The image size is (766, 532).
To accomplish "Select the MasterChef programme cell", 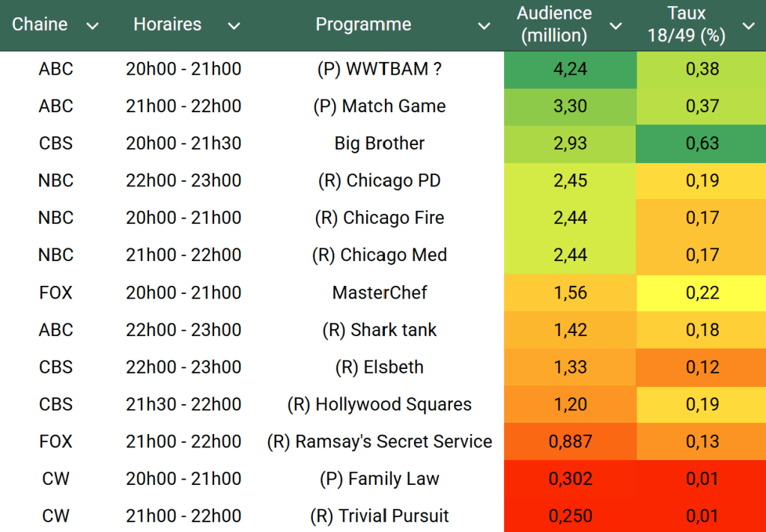I will (380, 293).
